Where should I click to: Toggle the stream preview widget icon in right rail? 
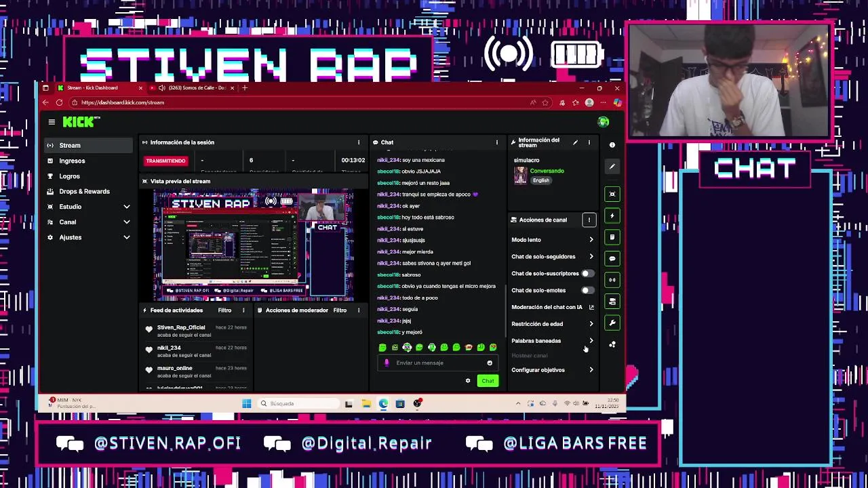coord(612,195)
